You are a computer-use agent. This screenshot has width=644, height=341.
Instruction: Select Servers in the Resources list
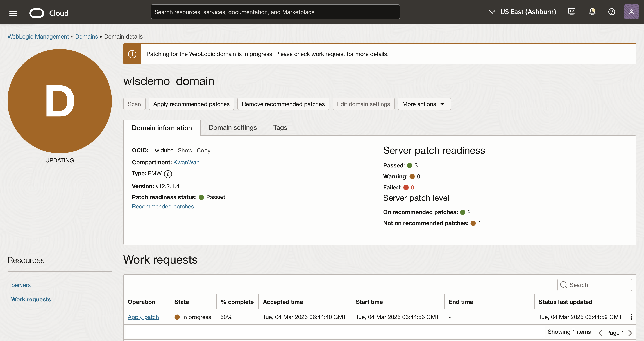click(21, 285)
